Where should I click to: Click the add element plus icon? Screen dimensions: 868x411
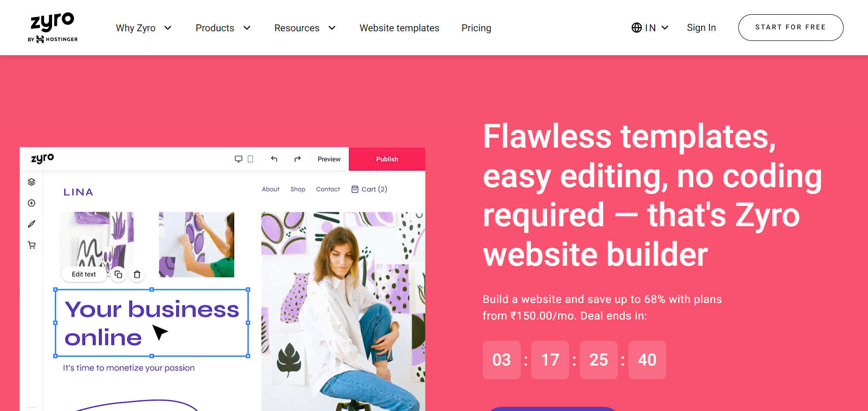coord(31,203)
